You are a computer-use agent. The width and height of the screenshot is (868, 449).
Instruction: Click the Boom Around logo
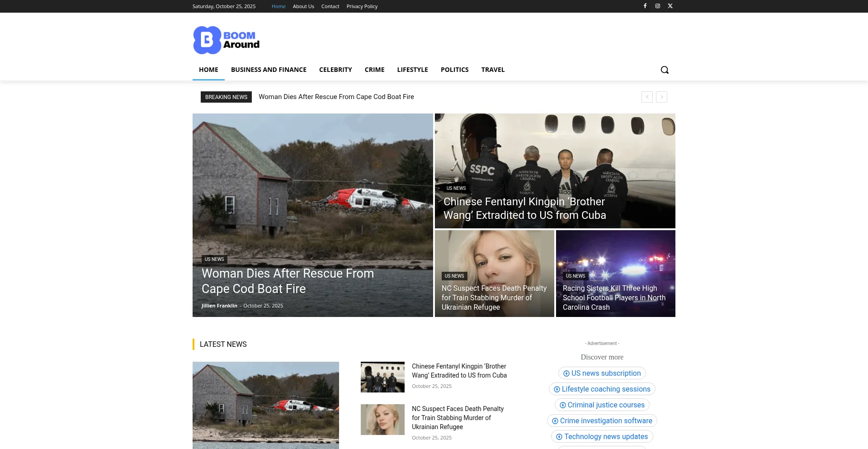click(x=226, y=40)
